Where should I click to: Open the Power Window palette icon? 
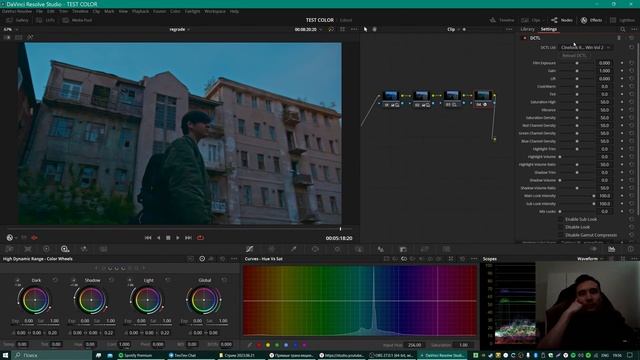pyautogui.click(x=315, y=249)
